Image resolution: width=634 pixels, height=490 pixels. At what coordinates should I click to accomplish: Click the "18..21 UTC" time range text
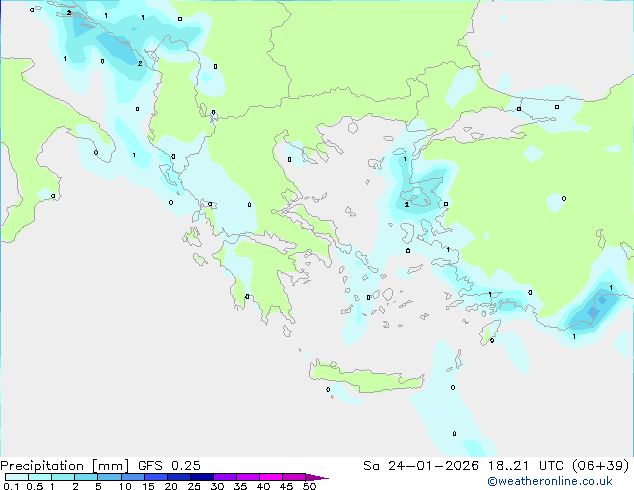pos(525,466)
